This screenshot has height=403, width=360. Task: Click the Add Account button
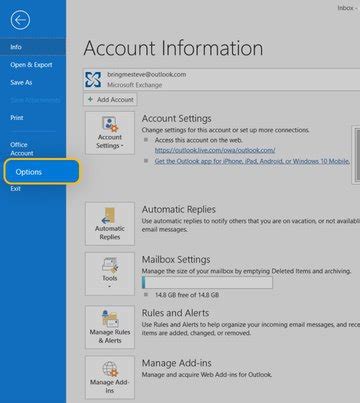click(110, 100)
